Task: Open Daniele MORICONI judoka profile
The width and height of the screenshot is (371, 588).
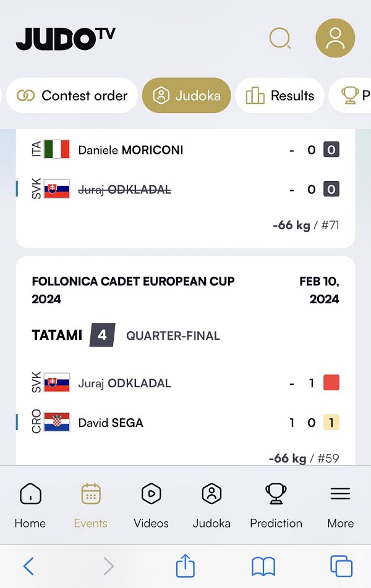Action: click(130, 150)
